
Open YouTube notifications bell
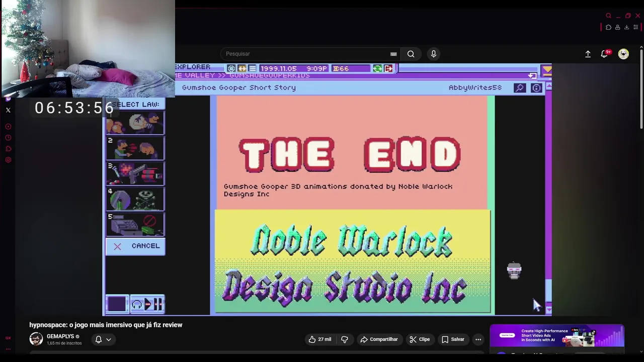[604, 54]
